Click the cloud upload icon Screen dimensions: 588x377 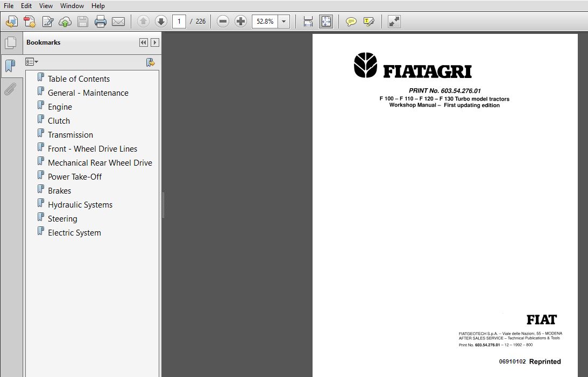(x=65, y=22)
